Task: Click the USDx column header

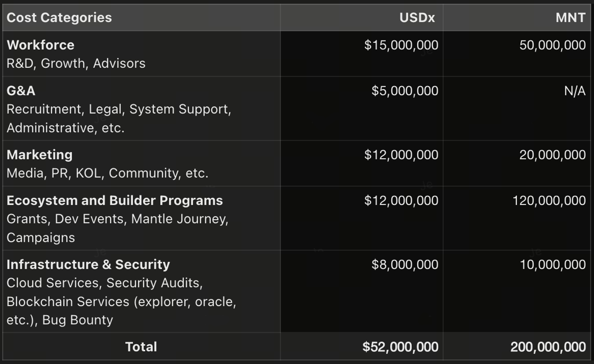Action: [417, 18]
